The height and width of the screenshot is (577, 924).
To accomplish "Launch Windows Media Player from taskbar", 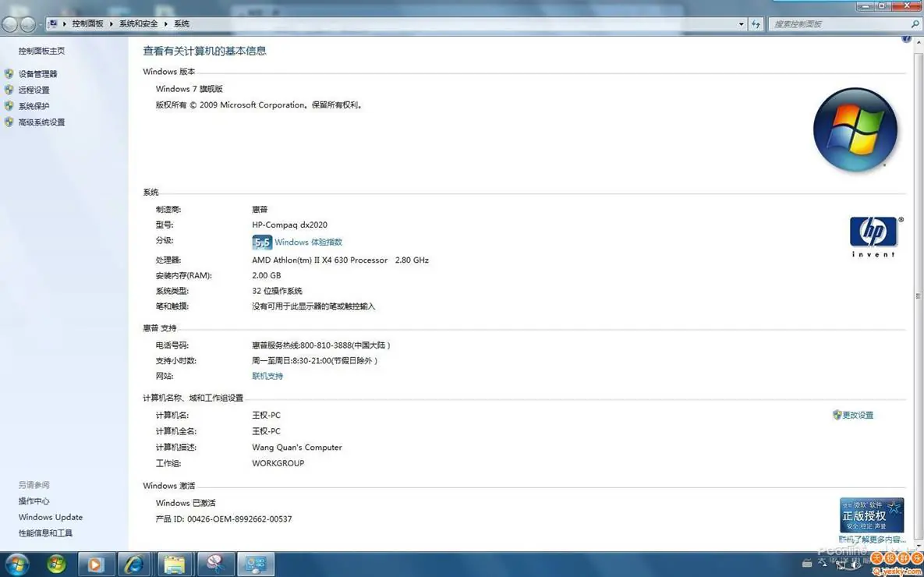I will pos(95,564).
